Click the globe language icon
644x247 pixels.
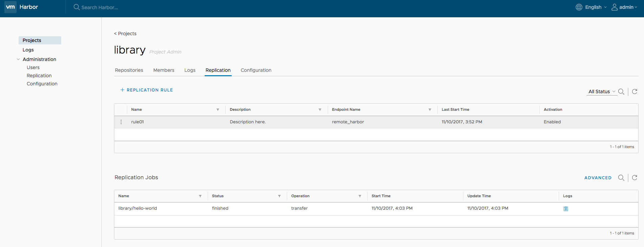coord(579,7)
